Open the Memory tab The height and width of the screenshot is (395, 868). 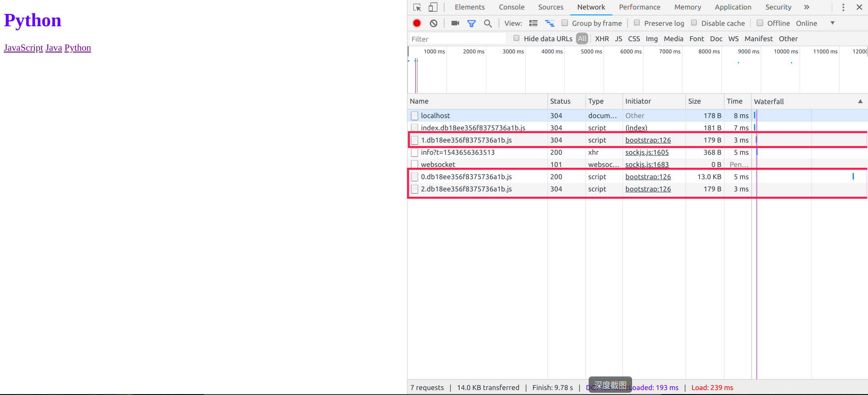(x=687, y=7)
